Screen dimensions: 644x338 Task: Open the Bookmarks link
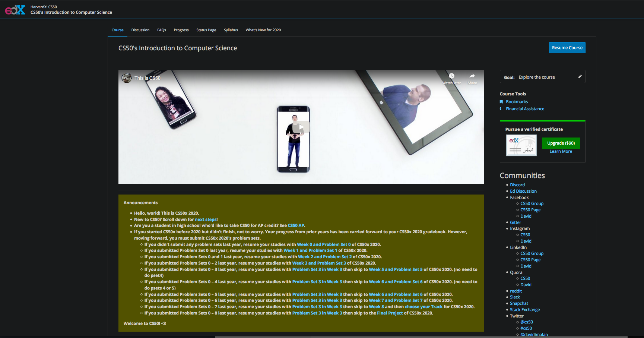[x=517, y=102]
